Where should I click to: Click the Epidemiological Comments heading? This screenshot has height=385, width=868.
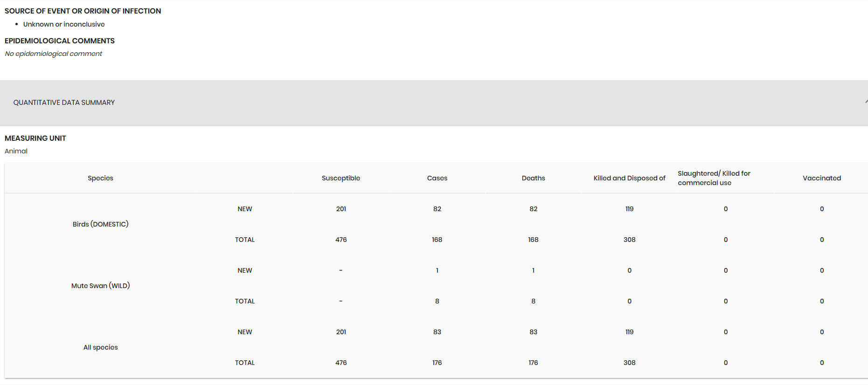tap(59, 41)
